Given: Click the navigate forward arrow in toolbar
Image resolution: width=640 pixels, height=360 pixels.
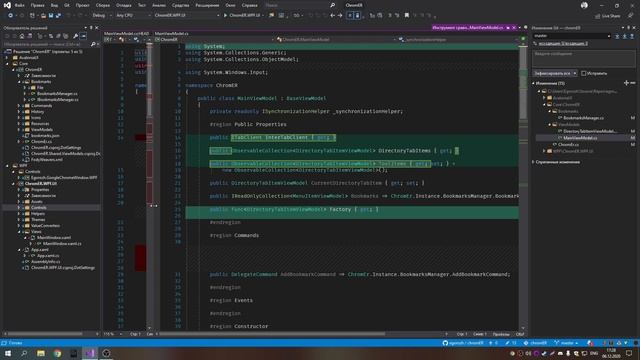Looking at the screenshot, I should pos(340,16).
